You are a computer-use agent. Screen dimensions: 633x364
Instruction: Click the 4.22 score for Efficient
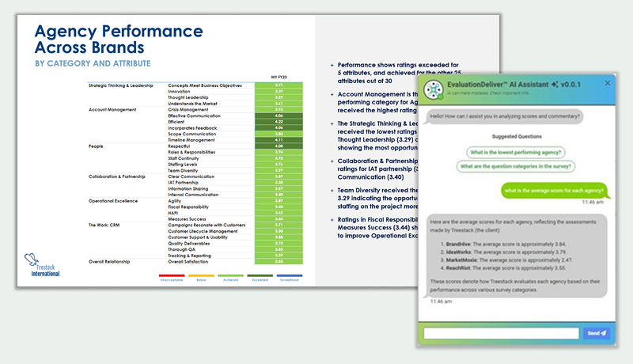point(279,122)
